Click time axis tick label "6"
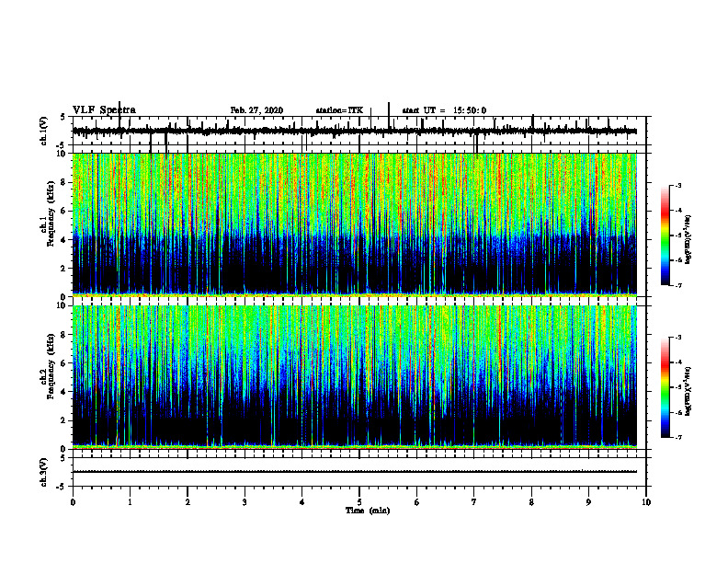The height and width of the screenshot is (563, 728). pyautogui.click(x=417, y=502)
